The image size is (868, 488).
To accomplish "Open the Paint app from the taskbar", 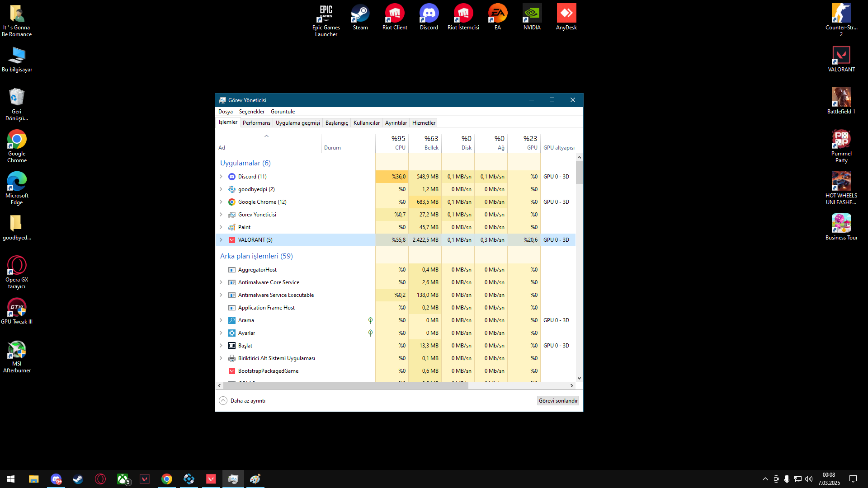I will click(255, 479).
